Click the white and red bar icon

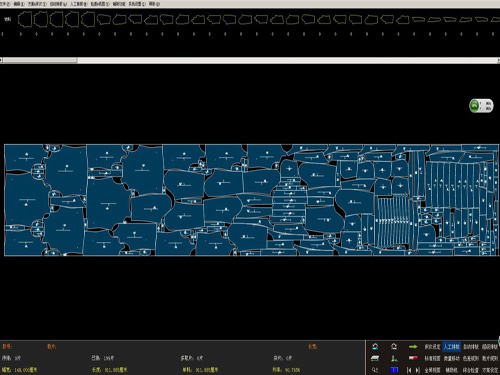413,358
